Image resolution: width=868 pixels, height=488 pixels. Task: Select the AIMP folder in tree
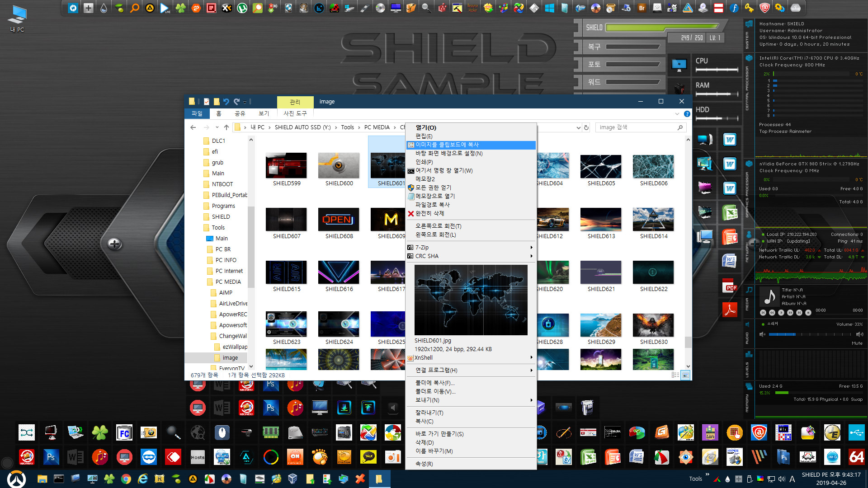(x=226, y=293)
